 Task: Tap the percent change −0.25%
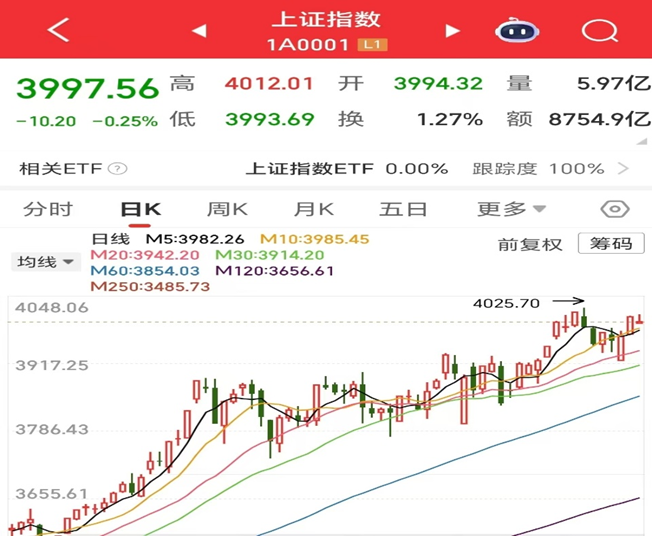pyautogui.click(x=125, y=121)
